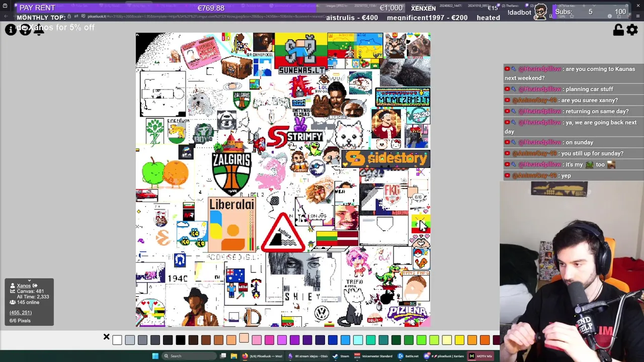This screenshot has height=362, width=644.
Task: Select the dark brown color swatch
Action: pyautogui.click(x=193, y=340)
